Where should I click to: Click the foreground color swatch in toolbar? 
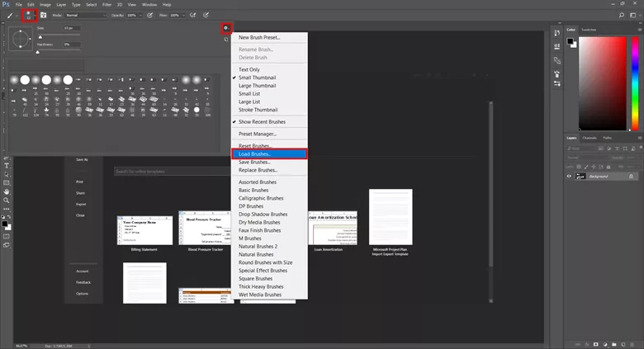tap(4, 224)
